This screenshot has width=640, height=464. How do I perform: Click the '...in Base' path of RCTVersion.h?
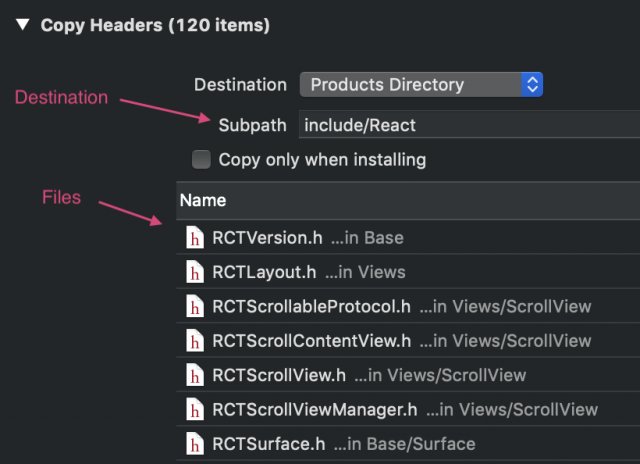coord(367,238)
